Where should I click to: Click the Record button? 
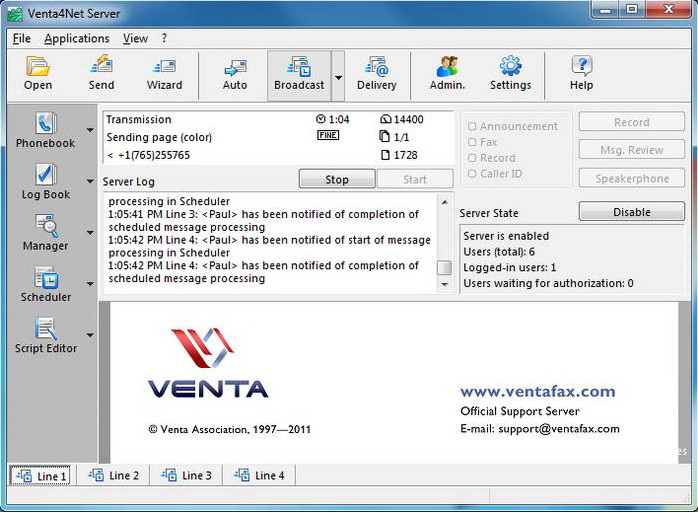[632, 122]
